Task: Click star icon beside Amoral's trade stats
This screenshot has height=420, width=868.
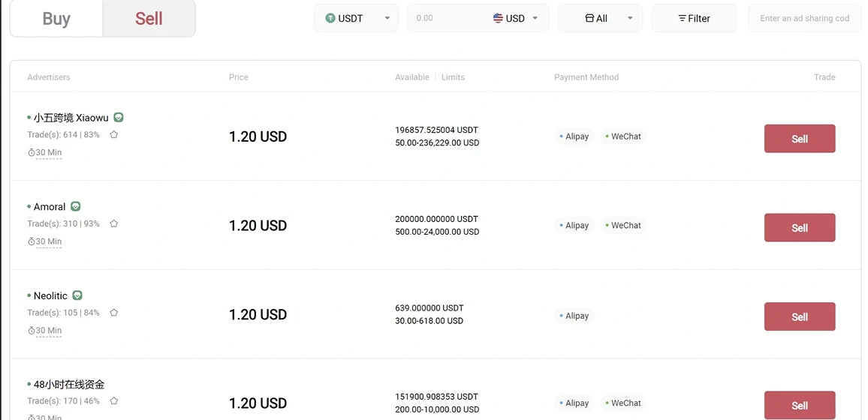Action: [x=113, y=223]
